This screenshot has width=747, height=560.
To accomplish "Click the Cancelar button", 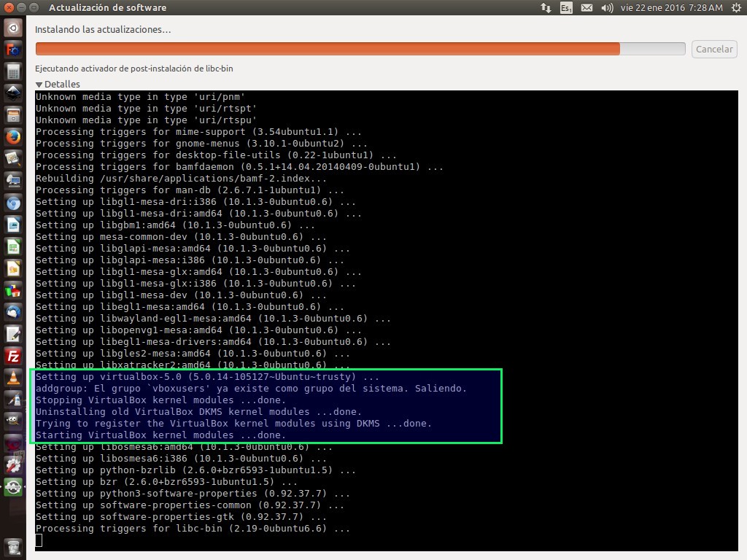I will tap(714, 49).
